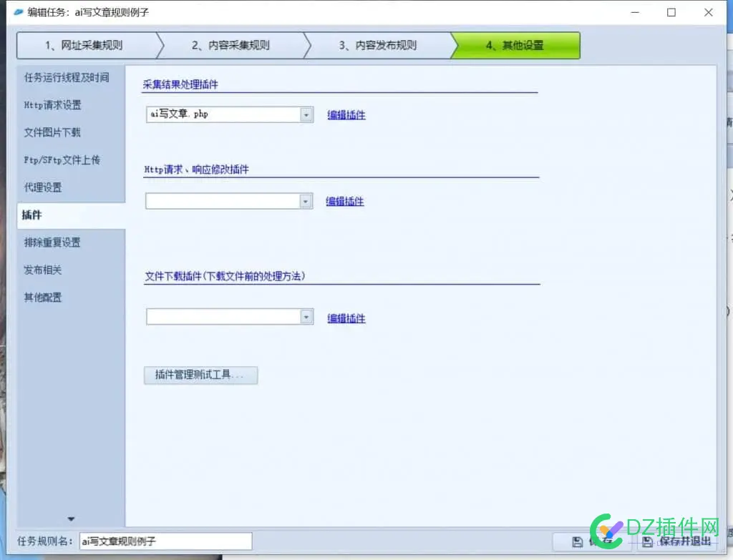Image resolution: width=733 pixels, height=560 pixels.
Task: Close the 编辑任务 window
Action: click(708, 12)
